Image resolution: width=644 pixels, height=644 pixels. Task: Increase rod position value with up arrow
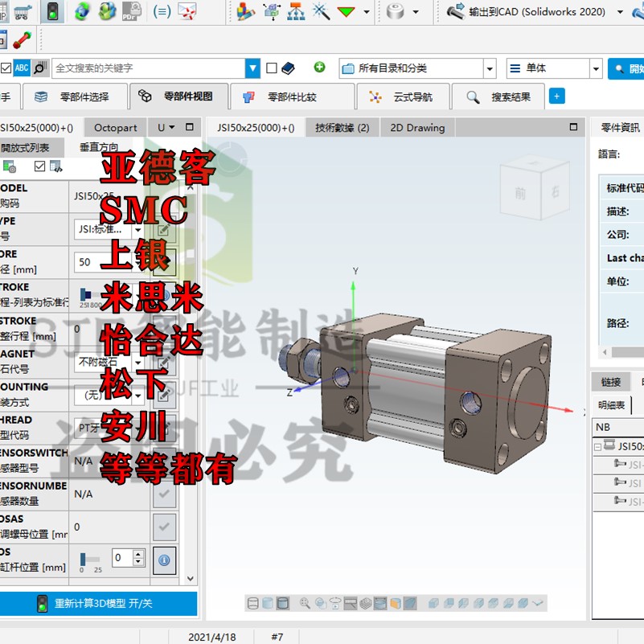(x=139, y=554)
